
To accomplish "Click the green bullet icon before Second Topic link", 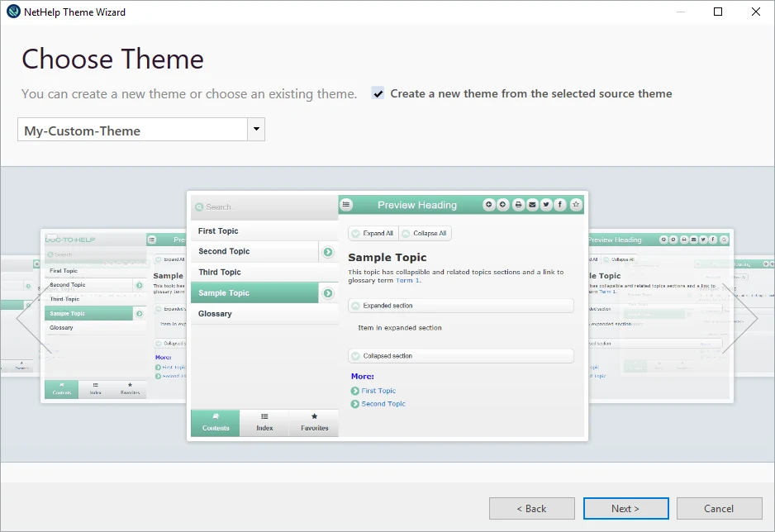I will click(355, 404).
